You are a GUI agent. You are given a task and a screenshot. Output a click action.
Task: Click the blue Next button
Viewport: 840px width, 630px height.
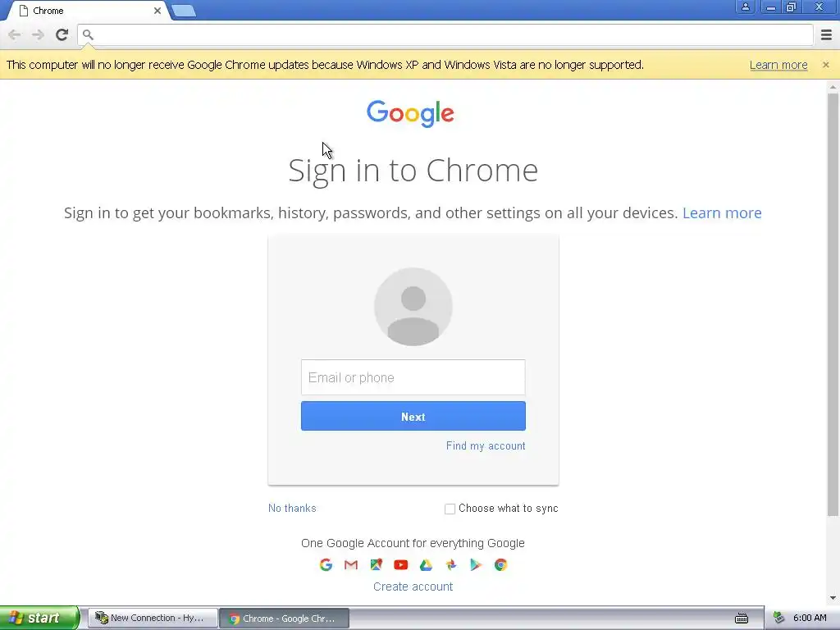[x=413, y=416]
